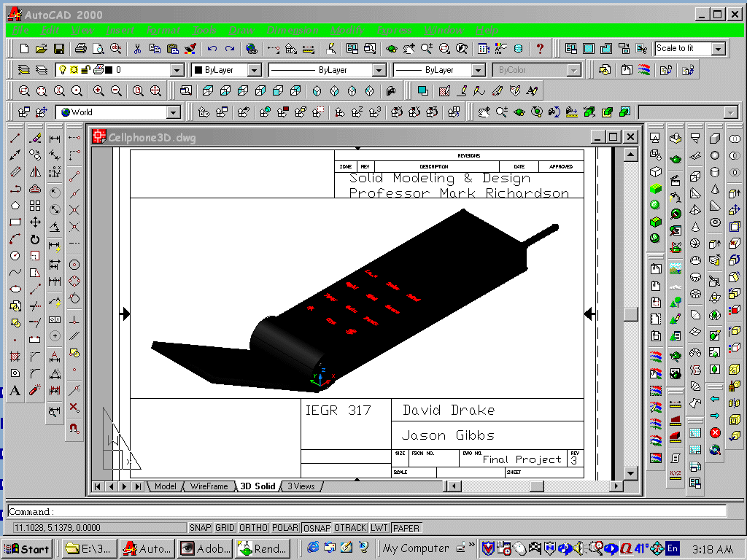Click the horizontal scrollbar thumb in drawing
747x560 pixels.
pos(537,486)
